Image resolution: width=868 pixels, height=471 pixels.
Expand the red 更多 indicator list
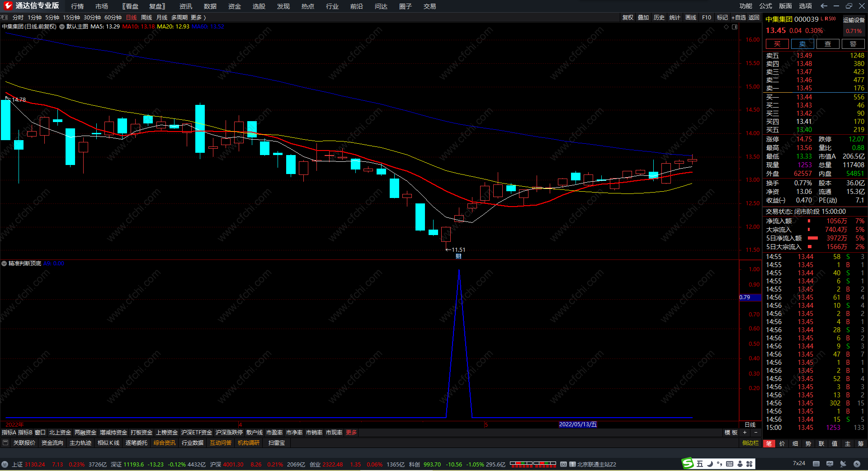(351, 433)
